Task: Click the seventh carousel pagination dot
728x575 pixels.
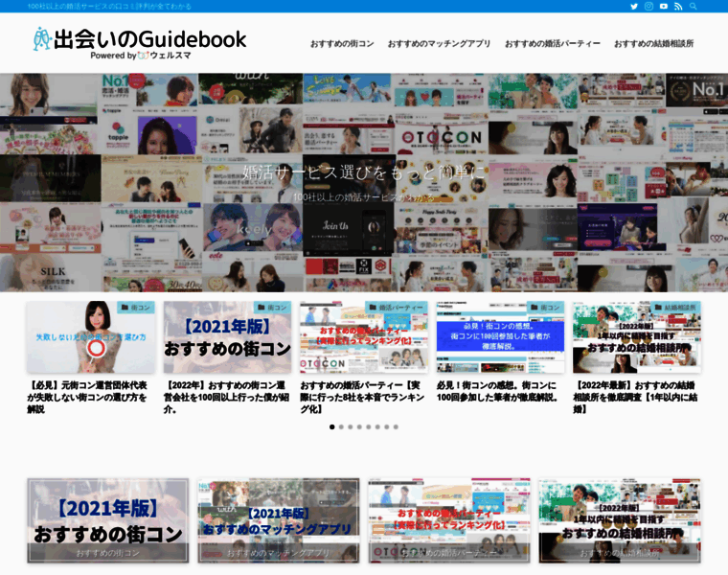Action: point(386,426)
